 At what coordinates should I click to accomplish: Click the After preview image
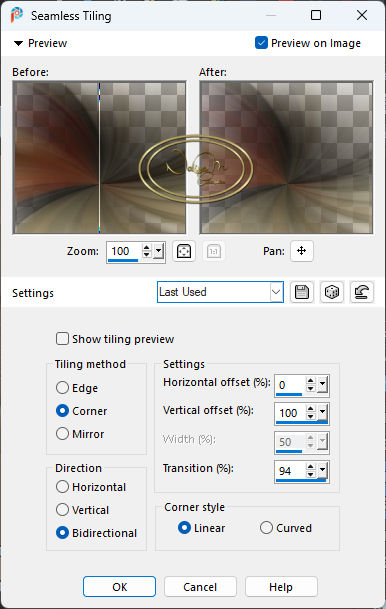(286, 157)
